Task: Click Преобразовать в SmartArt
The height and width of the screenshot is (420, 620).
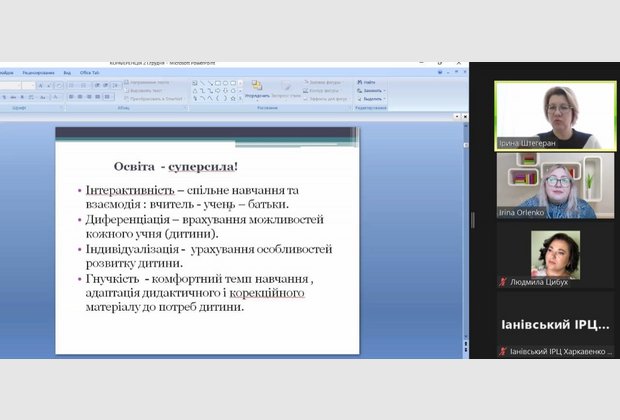Action: 154,99
